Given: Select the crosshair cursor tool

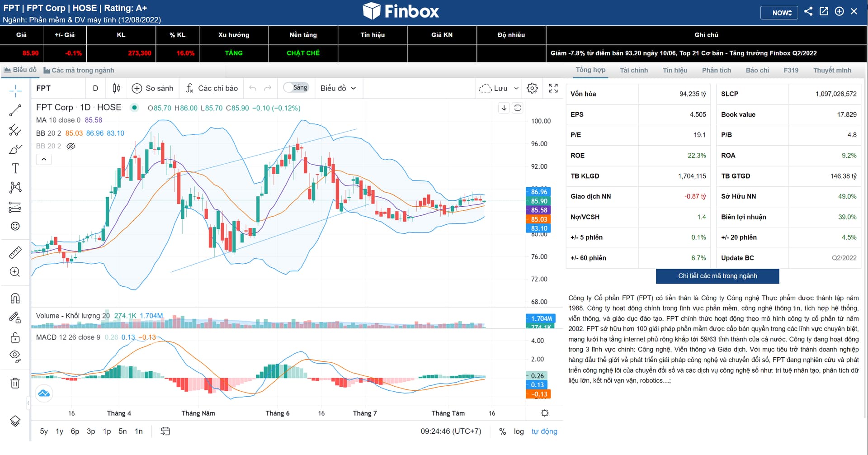Looking at the screenshot, I should pos(15,91).
